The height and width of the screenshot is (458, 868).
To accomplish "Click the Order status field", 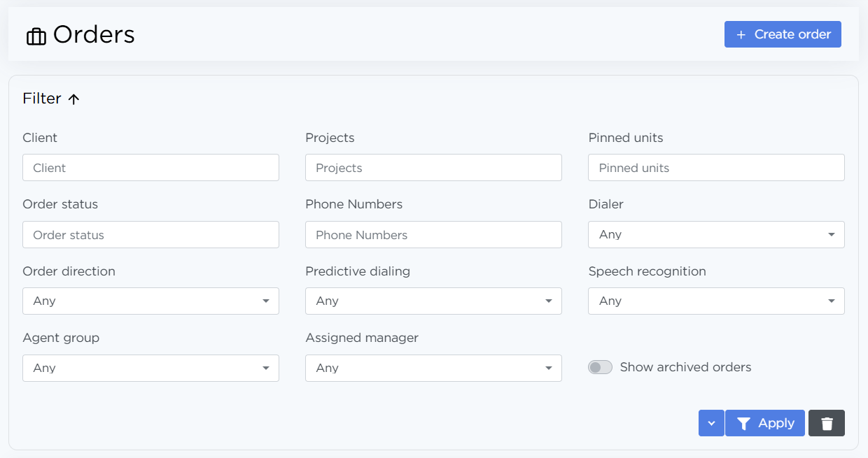I will point(150,235).
